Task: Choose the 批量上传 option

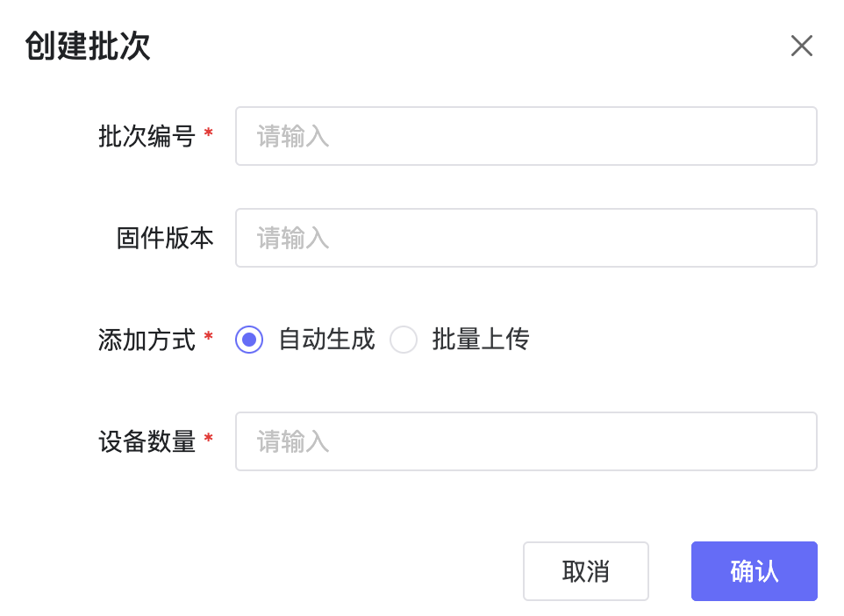Action: 404,340
